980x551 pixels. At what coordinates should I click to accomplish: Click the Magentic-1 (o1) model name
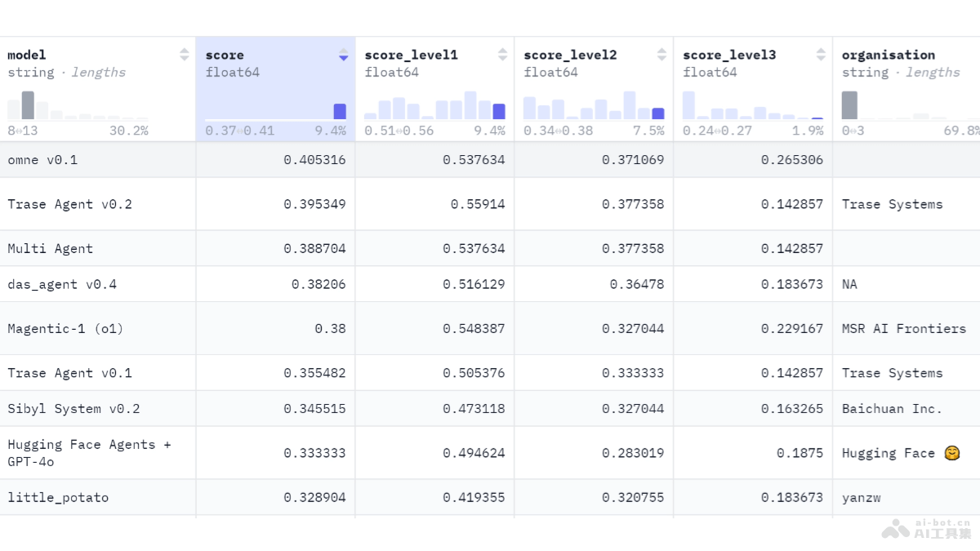pyautogui.click(x=65, y=329)
